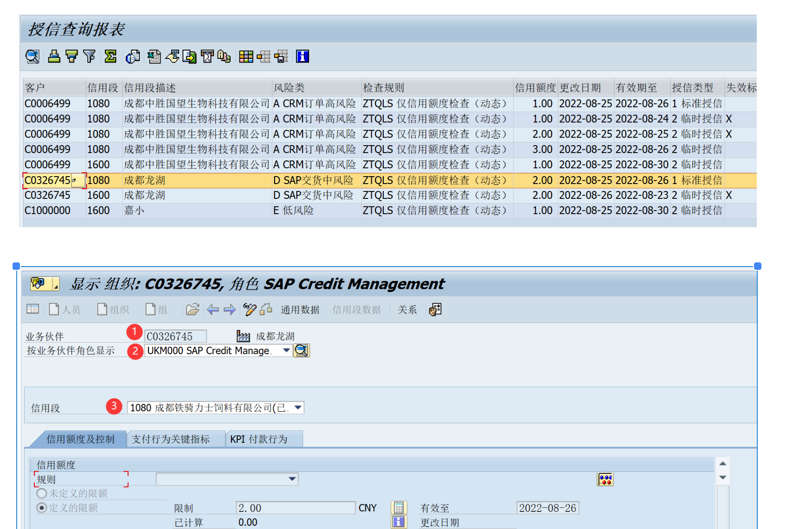The image size is (812, 529).
Task: Switch to 支付行为关键指标 tab
Action: [x=171, y=439]
